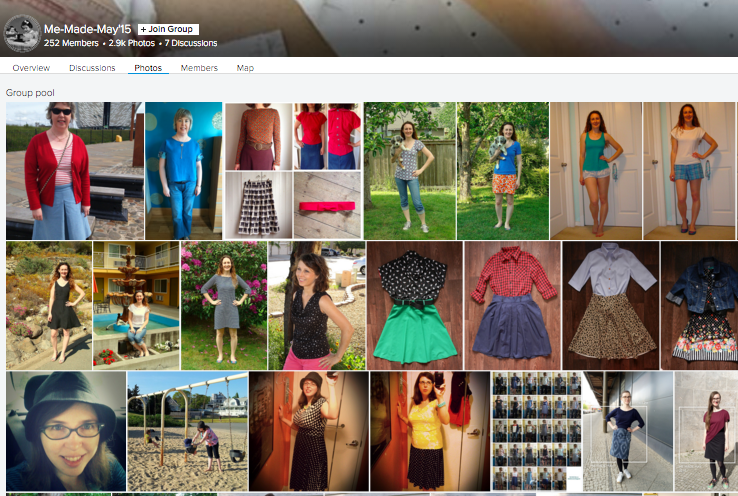This screenshot has width=738, height=496.
Task: Open the Members tab
Action: coord(199,68)
